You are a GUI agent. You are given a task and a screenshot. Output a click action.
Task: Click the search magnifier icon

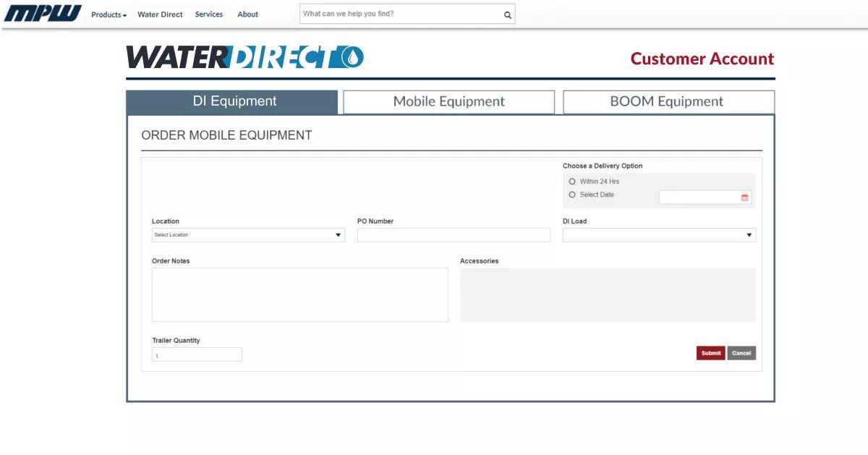point(508,14)
